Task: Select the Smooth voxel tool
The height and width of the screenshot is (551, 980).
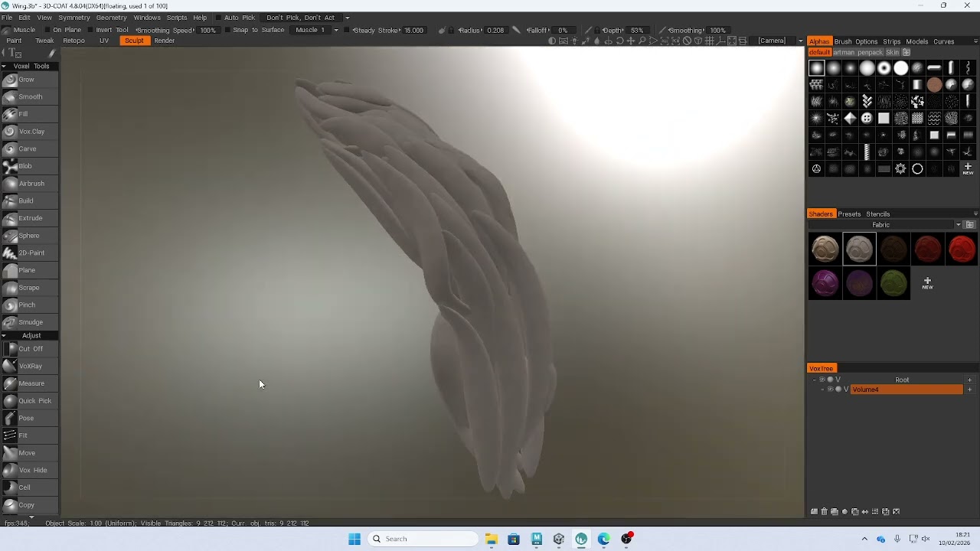Action: tap(29, 97)
